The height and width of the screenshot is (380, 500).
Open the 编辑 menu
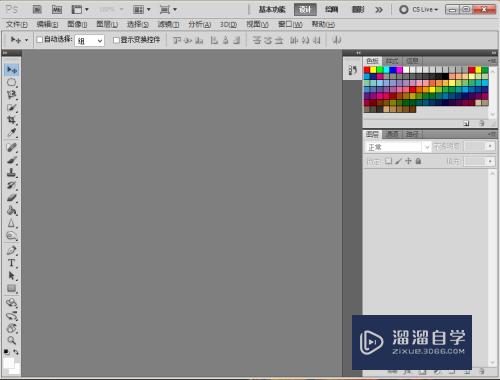[47, 24]
